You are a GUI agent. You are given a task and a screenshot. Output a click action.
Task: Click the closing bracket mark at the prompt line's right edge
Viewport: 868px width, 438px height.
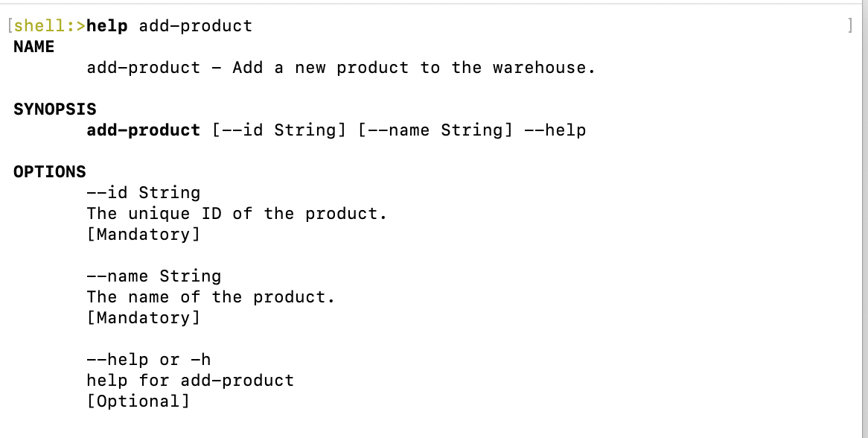tap(850, 26)
